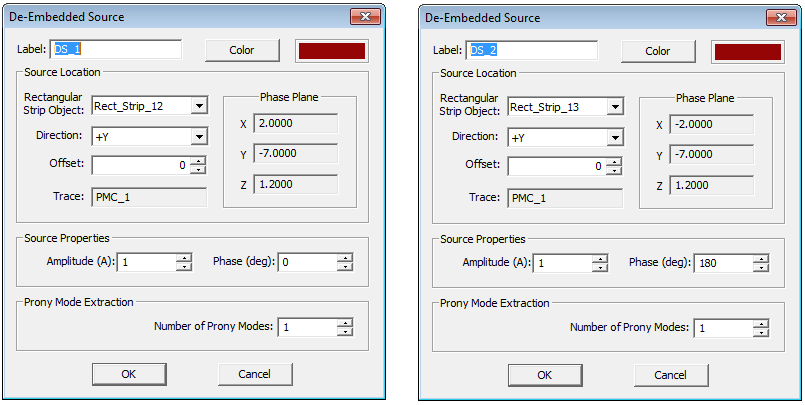Expand the Rect_Strip_12 strip object dropdown
The width and height of the screenshot is (805, 405).
pyautogui.click(x=199, y=106)
